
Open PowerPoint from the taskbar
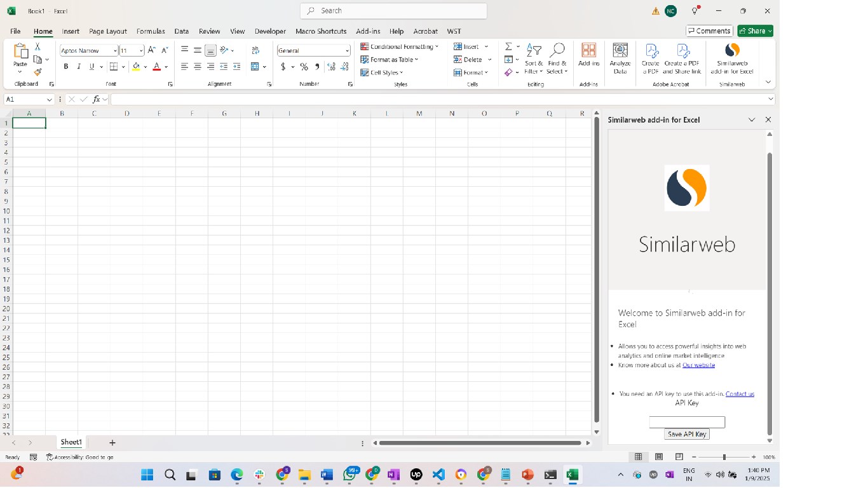point(527,475)
